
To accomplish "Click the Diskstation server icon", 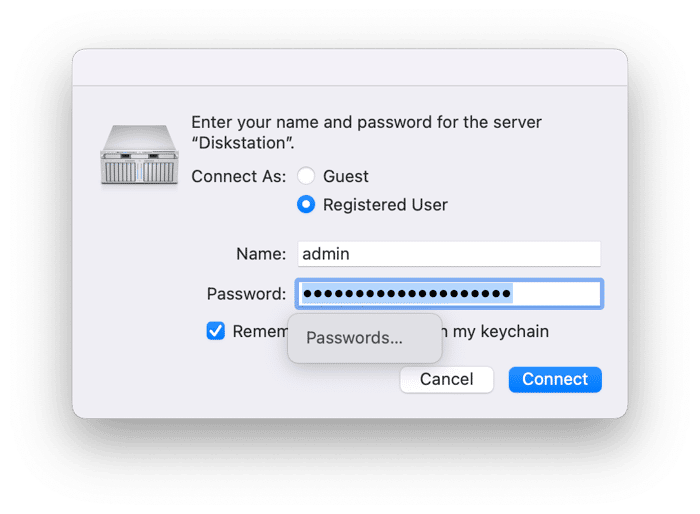I will pos(141,153).
